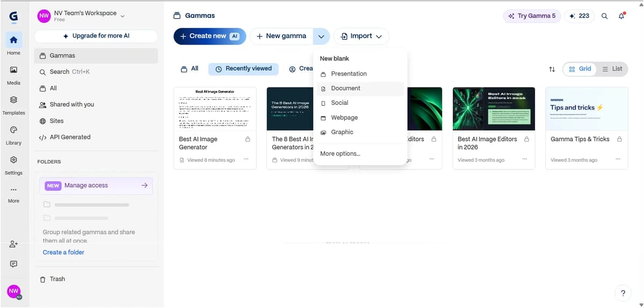The height and width of the screenshot is (308, 644).
Task: Click the search magnifier in top bar
Action: pyautogui.click(x=604, y=16)
